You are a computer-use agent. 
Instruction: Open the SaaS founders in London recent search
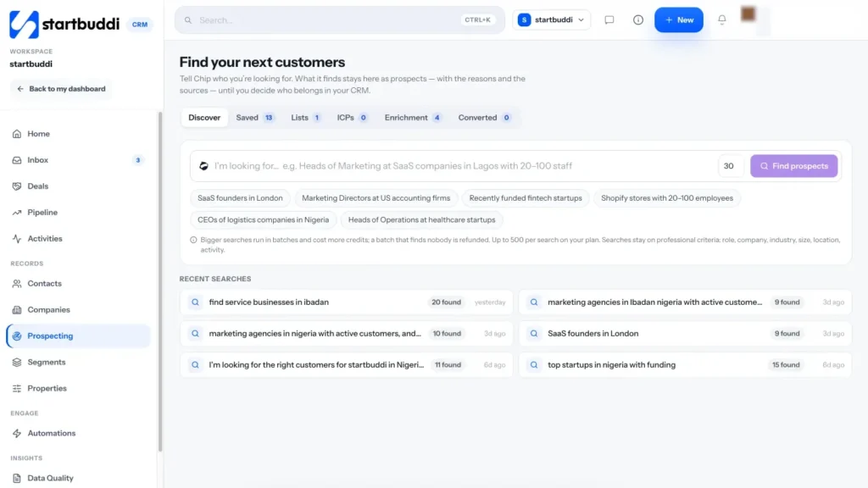[685, 334]
